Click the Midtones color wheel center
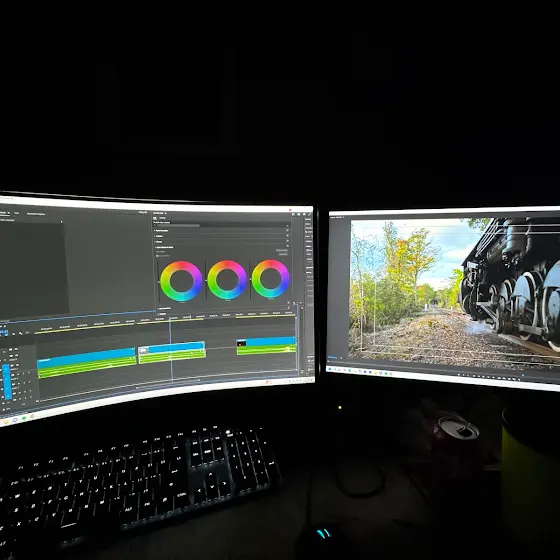560x560 pixels. coord(227,280)
